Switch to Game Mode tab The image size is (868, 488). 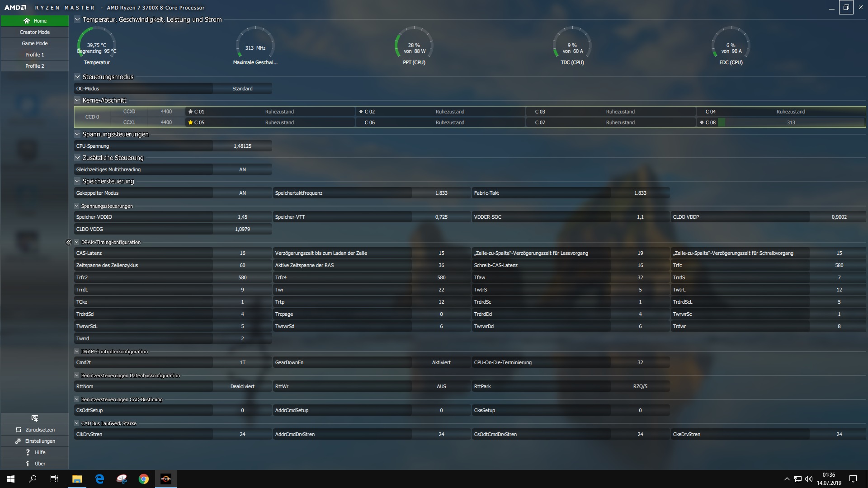(35, 43)
